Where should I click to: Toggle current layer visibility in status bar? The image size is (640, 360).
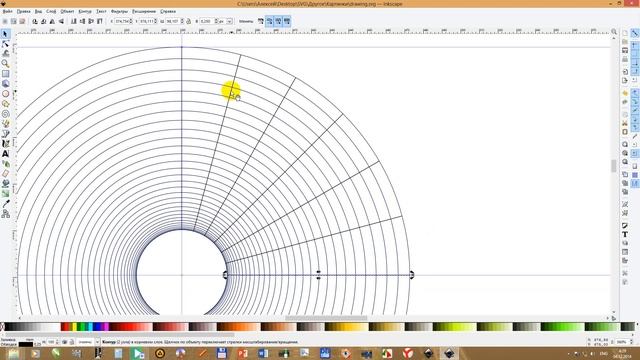pos(64,342)
